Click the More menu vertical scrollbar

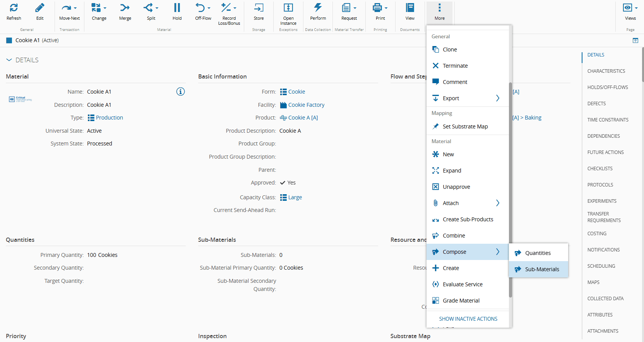pyautogui.click(x=510, y=190)
